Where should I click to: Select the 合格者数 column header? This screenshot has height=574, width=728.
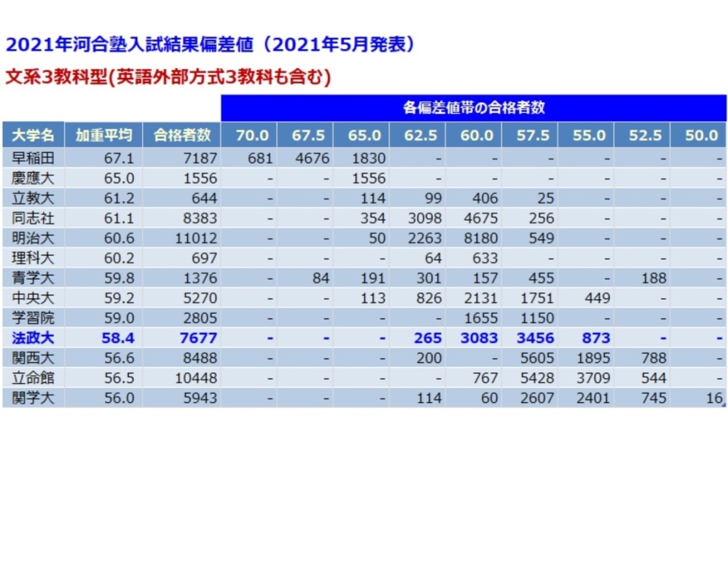(181, 135)
